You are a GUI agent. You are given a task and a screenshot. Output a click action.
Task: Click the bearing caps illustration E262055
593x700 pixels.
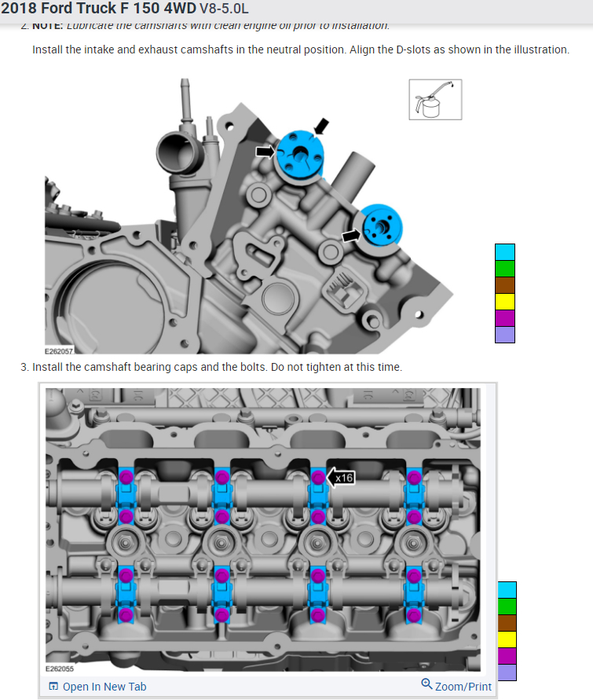pos(263,530)
